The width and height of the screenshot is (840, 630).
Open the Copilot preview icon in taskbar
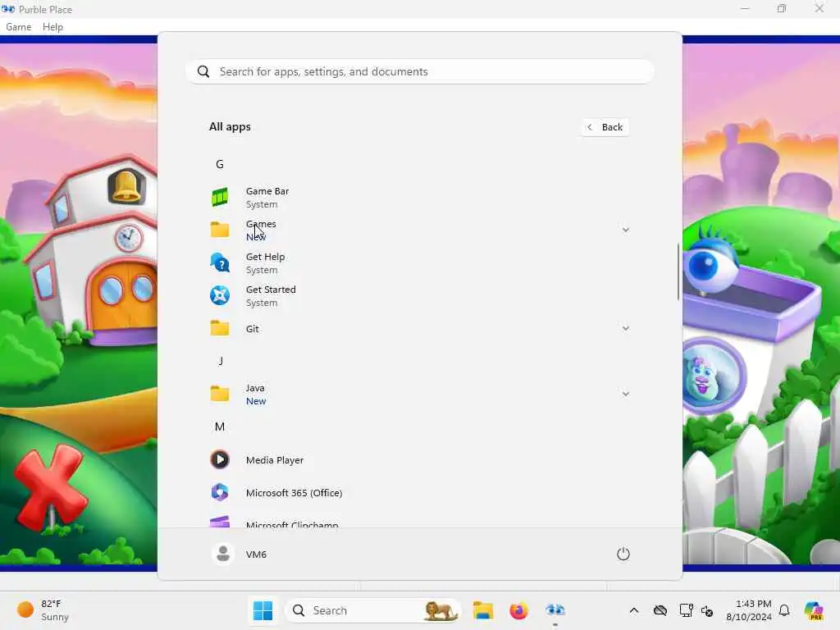tap(815, 610)
